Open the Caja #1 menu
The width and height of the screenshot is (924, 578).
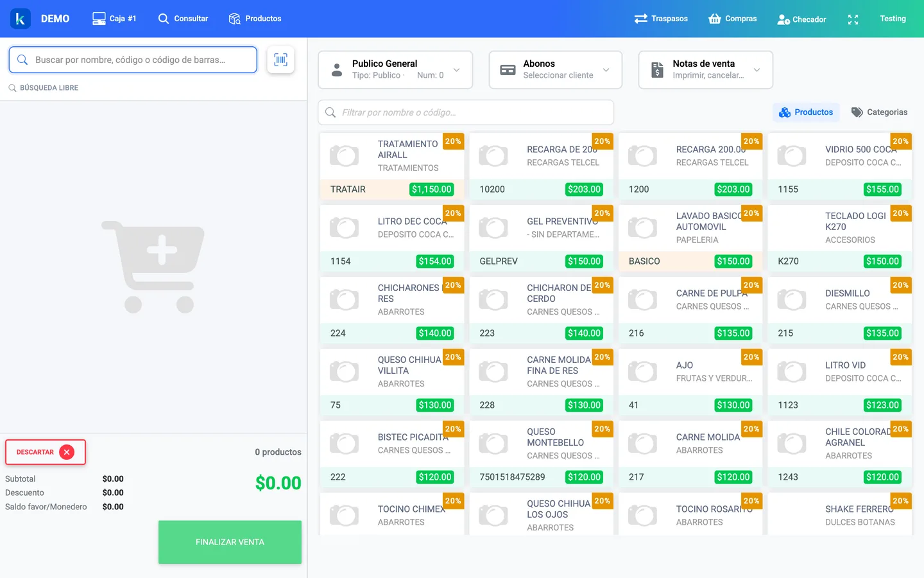tap(115, 19)
